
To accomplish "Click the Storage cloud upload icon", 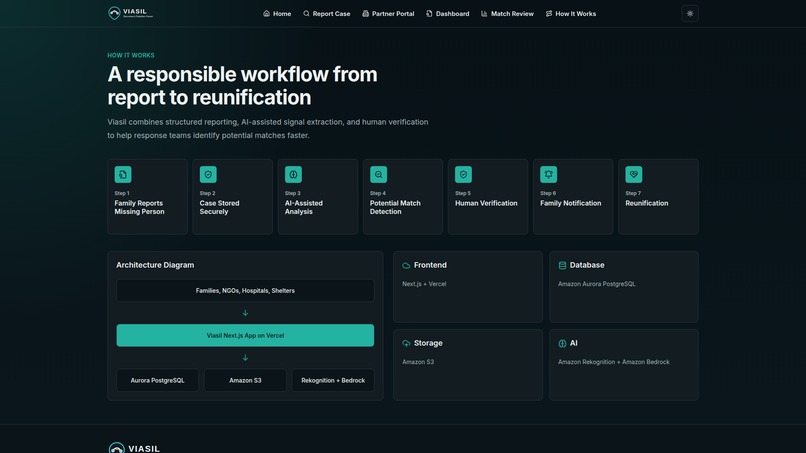I will (x=406, y=343).
